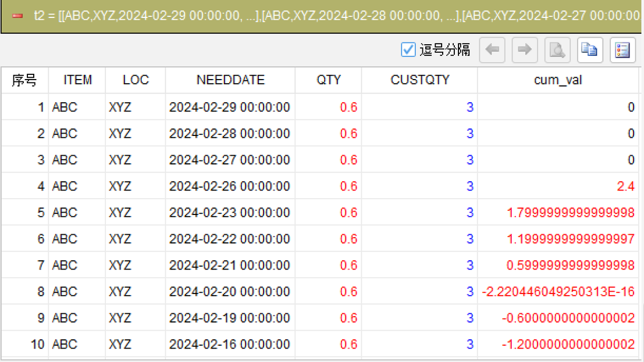Viewport: 644px width, 362px height.
Task: Select NEEDDATE cell 2024-02-16 00:00:00
Action: (230, 344)
